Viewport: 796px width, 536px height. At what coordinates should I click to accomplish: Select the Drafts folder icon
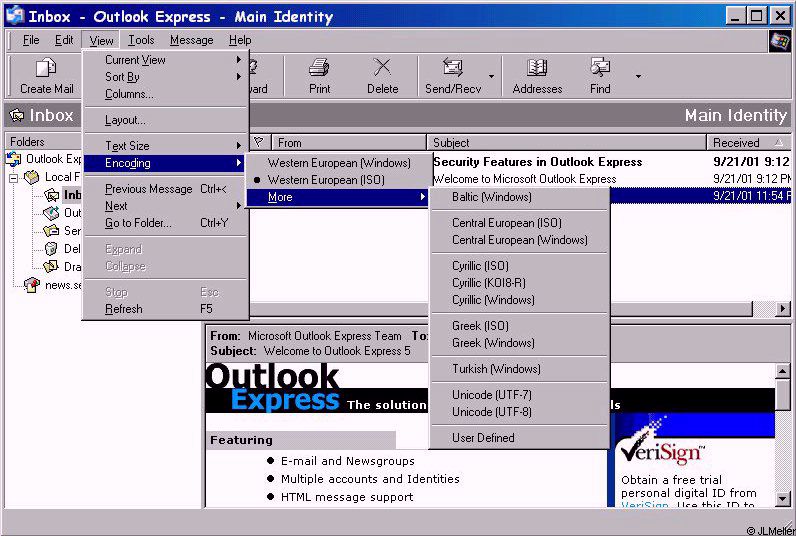pyautogui.click(x=51, y=266)
